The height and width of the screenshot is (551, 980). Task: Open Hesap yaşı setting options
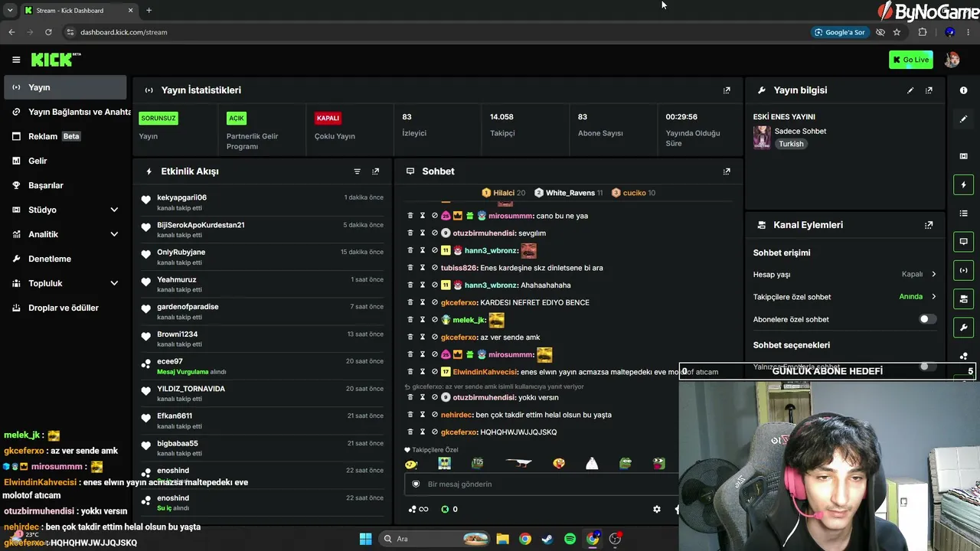(x=844, y=274)
